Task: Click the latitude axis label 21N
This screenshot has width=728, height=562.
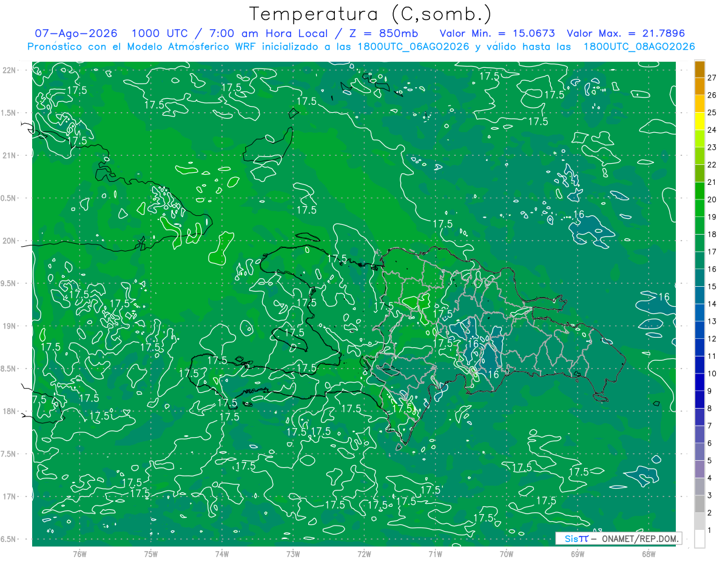Action: [10, 156]
